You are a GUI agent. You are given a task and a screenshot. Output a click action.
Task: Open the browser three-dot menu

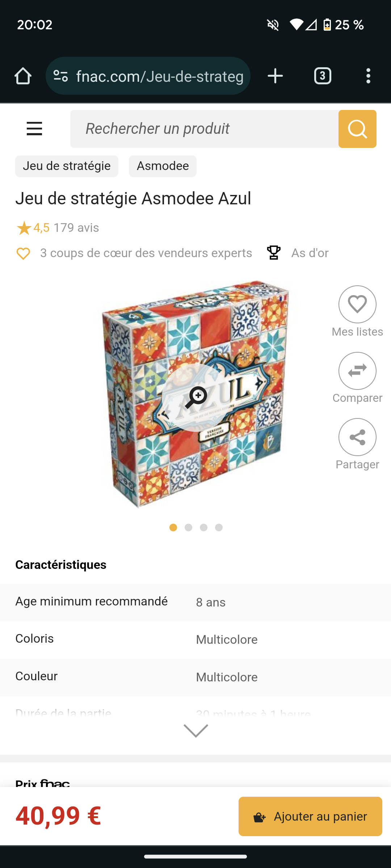coord(368,76)
